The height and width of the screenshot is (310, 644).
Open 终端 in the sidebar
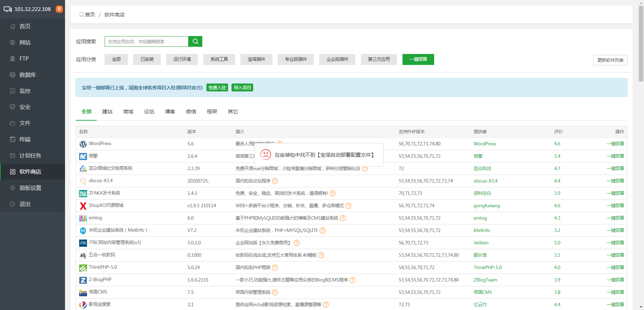(x=32, y=139)
